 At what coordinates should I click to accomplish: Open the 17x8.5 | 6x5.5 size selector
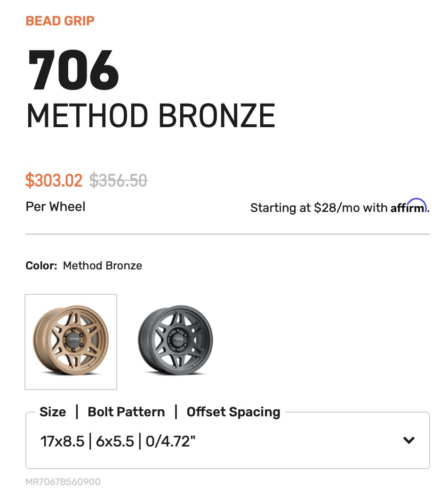(227, 440)
